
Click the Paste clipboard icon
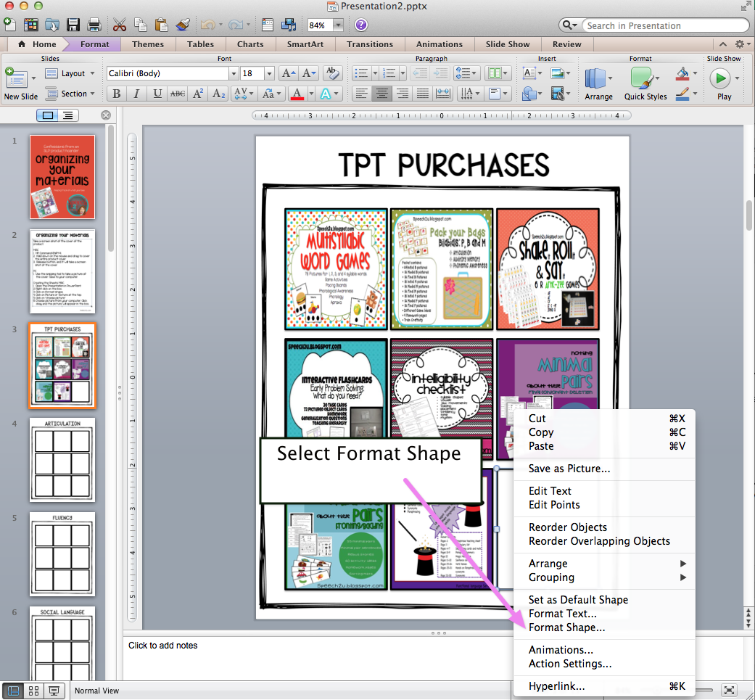pyautogui.click(x=161, y=25)
